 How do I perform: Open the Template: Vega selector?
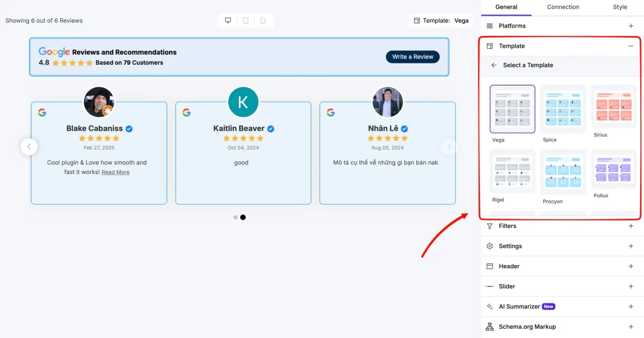441,21
